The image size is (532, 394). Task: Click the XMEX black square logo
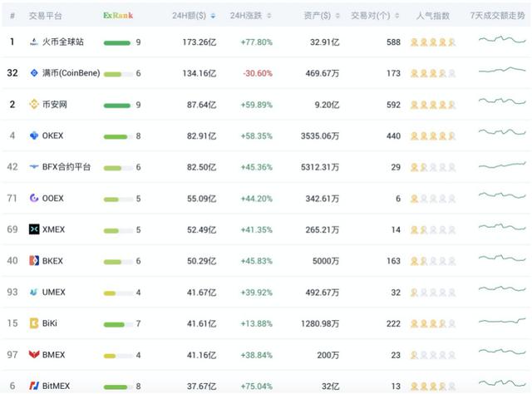(x=34, y=229)
